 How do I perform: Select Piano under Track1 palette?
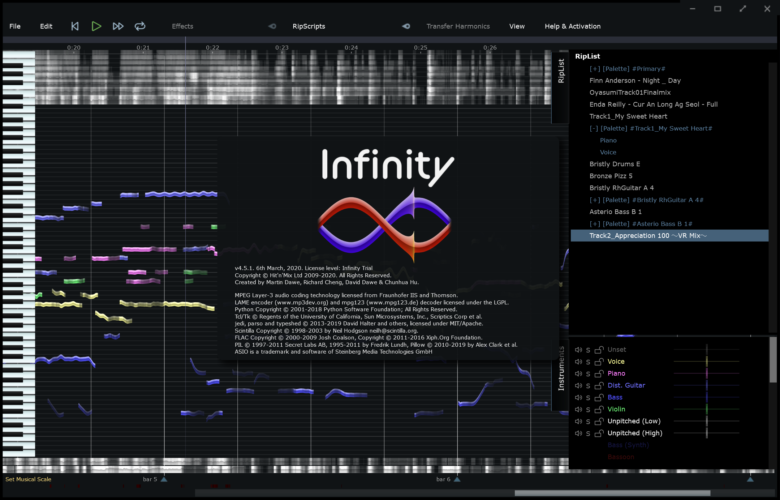608,140
